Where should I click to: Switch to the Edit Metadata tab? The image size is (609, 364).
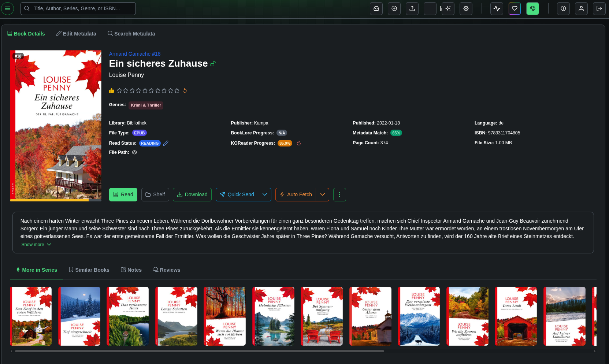pos(76,34)
